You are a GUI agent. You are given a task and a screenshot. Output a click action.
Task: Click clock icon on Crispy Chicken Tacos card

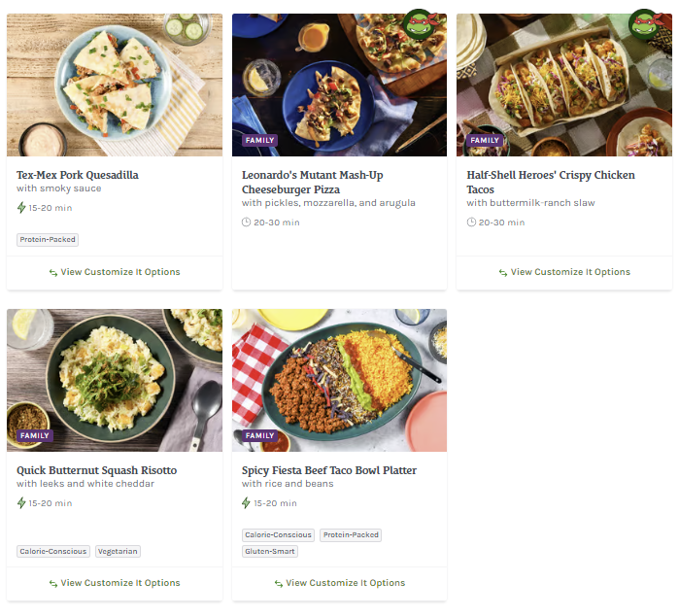pyautogui.click(x=471, y=222)
